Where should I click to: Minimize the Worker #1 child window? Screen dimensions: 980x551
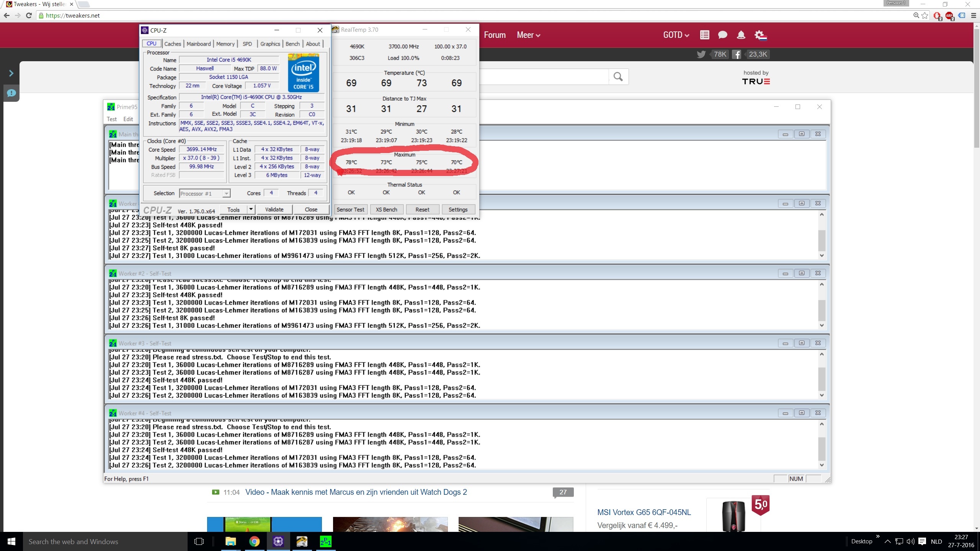(x=785, y=203)
